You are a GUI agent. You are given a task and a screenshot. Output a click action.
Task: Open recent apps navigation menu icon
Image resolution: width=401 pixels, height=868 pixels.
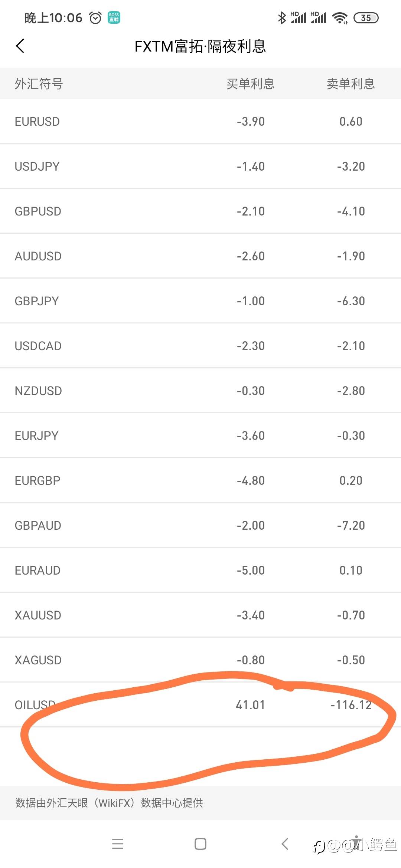tap(118, 844)
